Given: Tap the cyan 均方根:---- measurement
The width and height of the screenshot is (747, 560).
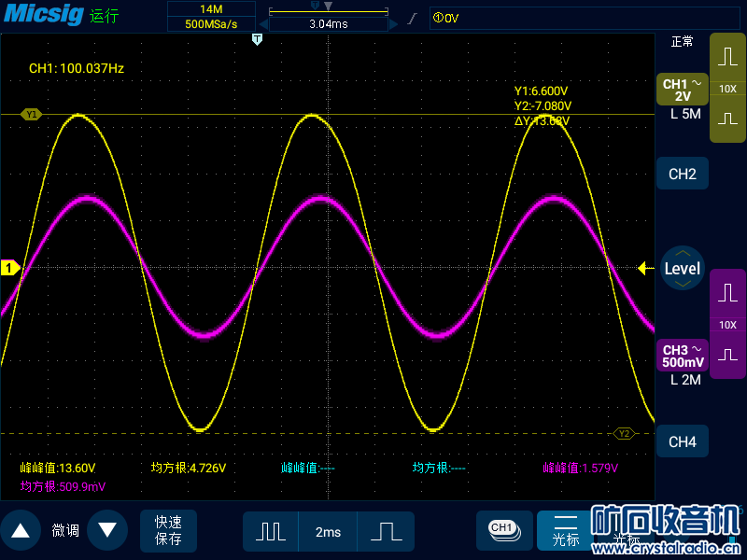Looking at the screenshot, I should click(439, 469).
